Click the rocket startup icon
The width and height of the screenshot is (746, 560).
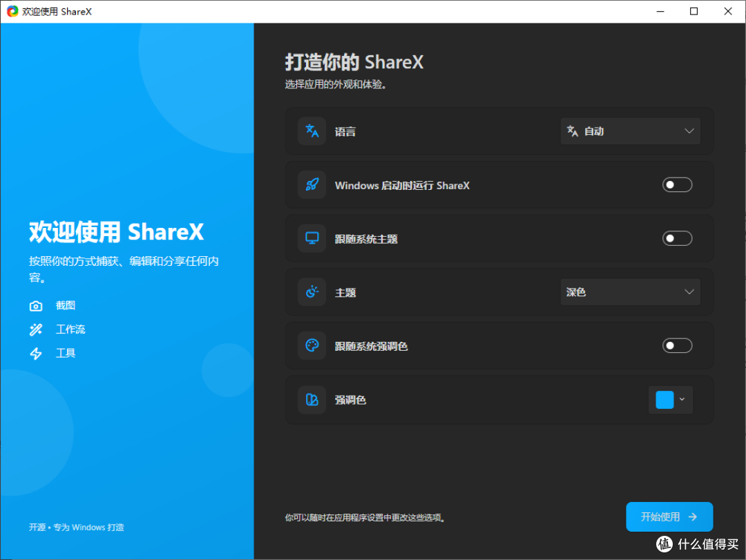312,184
